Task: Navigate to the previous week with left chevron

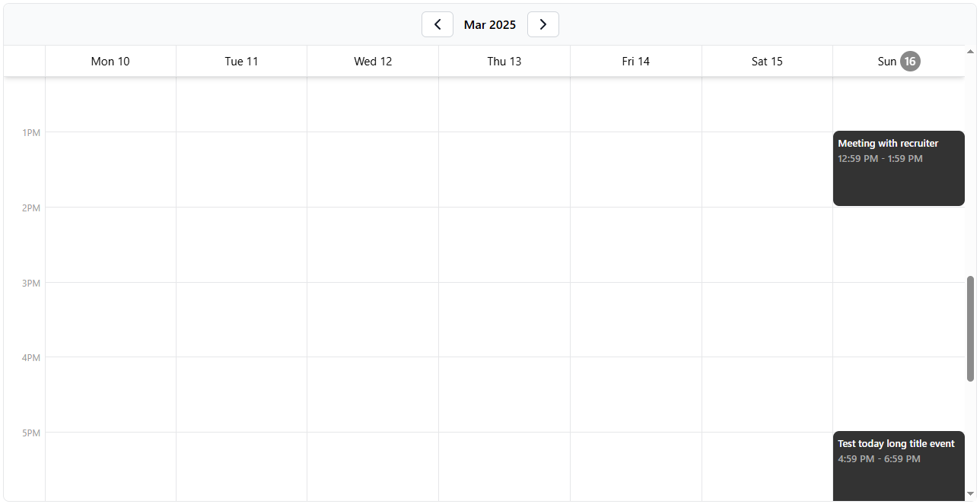Action: tap(437, 24)
